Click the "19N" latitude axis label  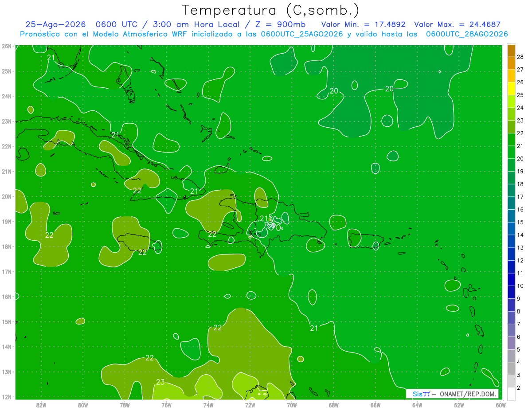coord(6,222)
